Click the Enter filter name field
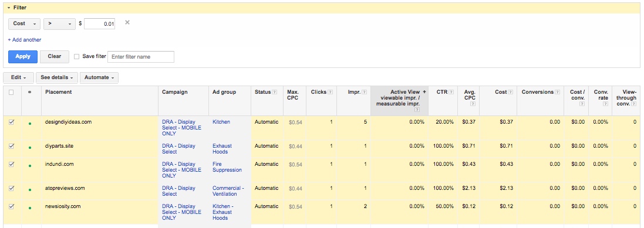 tap(141, 57)
